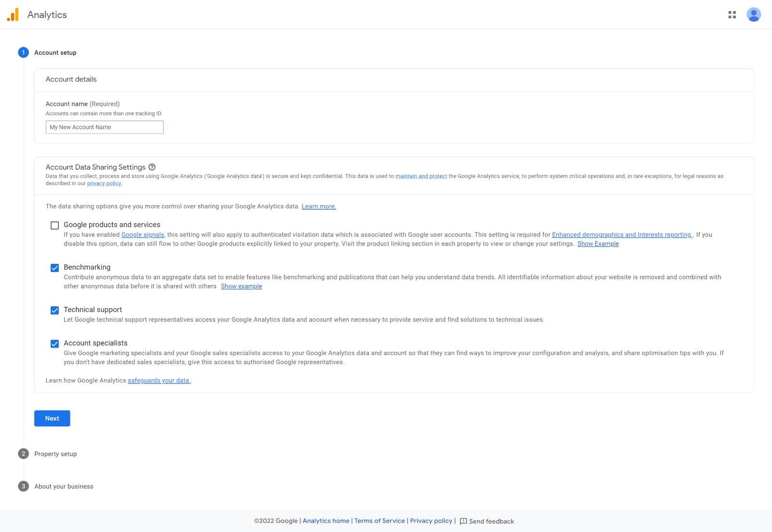Open Terms of Service footer link

(380, 521)
